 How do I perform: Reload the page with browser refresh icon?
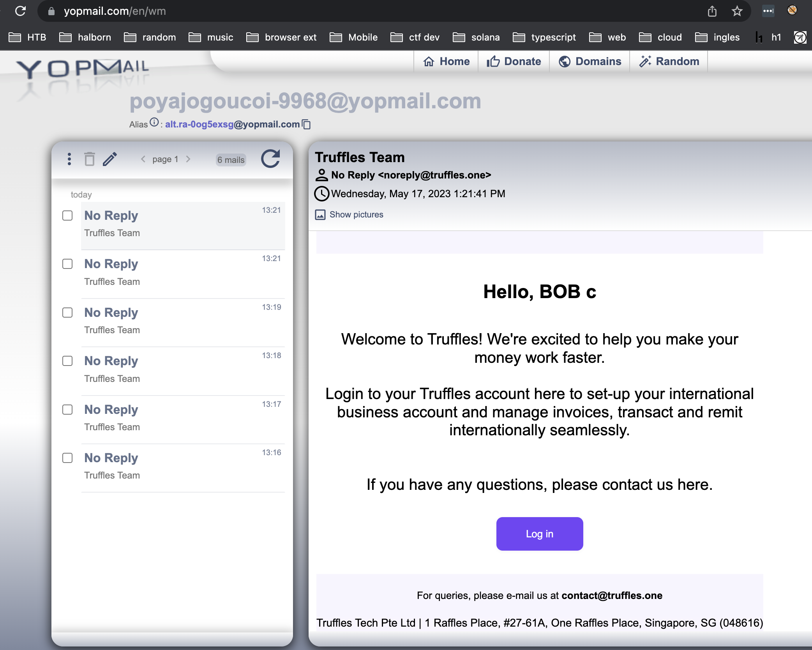tap(20, 11)
